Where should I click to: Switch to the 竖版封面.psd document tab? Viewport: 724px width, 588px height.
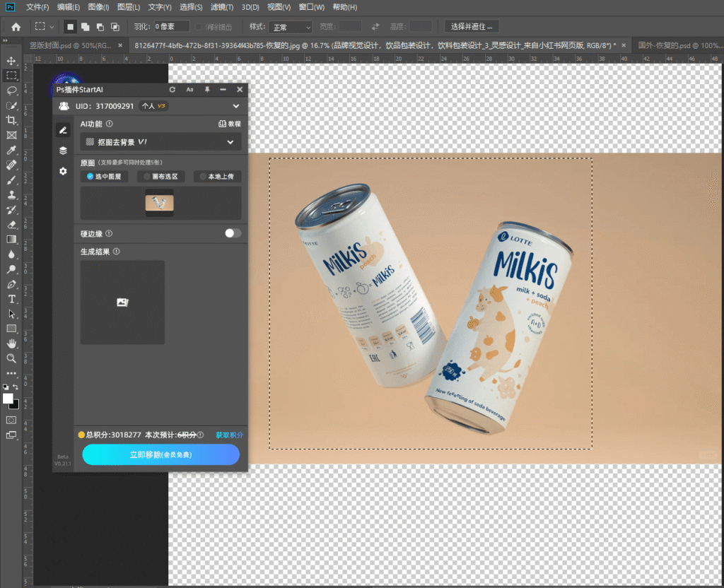[69, 45]
